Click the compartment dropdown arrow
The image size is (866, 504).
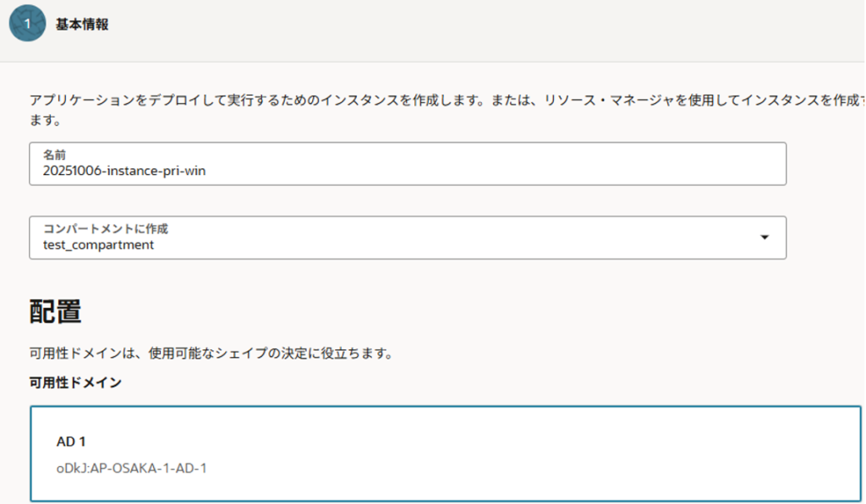pyautogui.click(x=765, y=238)
